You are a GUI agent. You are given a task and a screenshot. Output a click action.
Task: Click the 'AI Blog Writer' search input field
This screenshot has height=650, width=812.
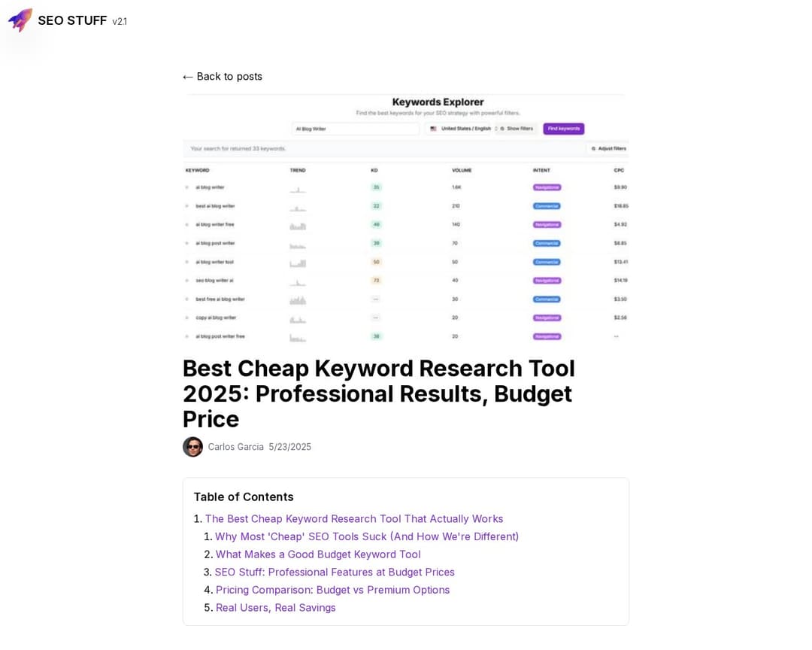point(355,129)
